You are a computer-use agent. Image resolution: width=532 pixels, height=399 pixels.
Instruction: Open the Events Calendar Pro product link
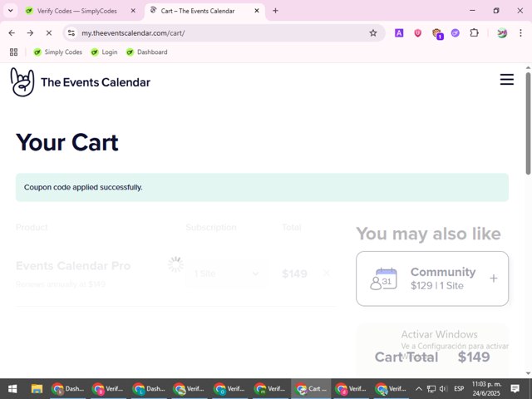pyautogui.click(x=73, y=266)
